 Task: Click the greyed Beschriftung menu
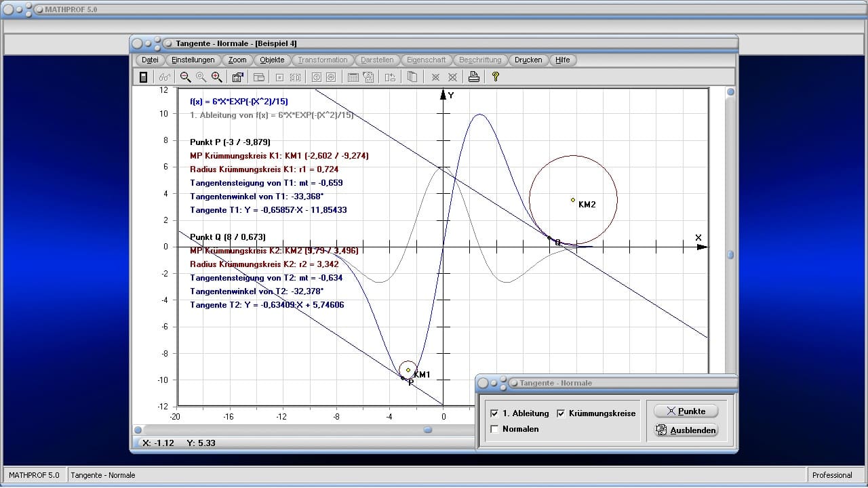pos(480,60)
